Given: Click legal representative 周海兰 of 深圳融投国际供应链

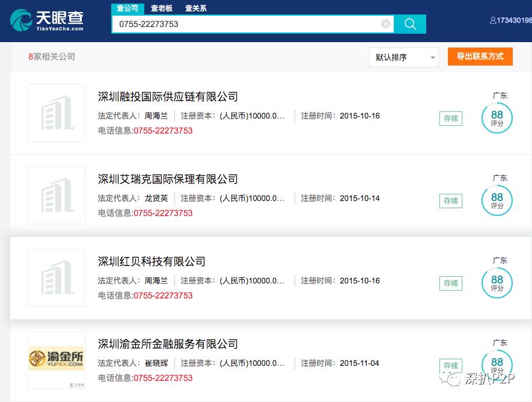Looking at the screenshot, I should pos(156,116).
